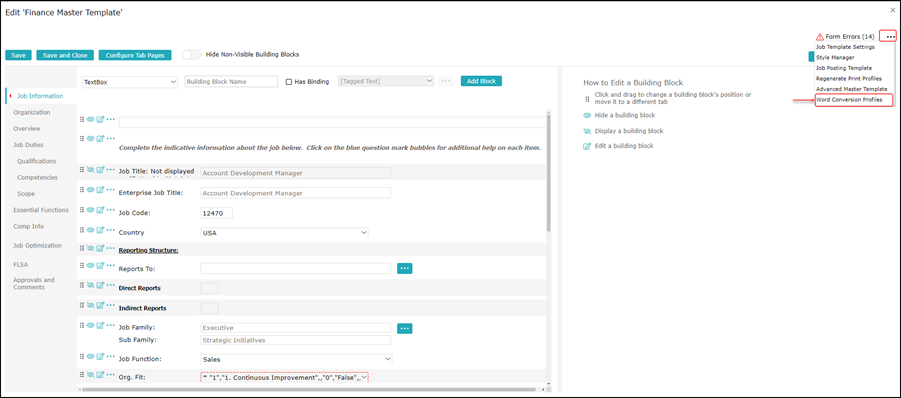Click the drag handle for Country row
Viewport: 901px width, 398px height.
point(82,230)
